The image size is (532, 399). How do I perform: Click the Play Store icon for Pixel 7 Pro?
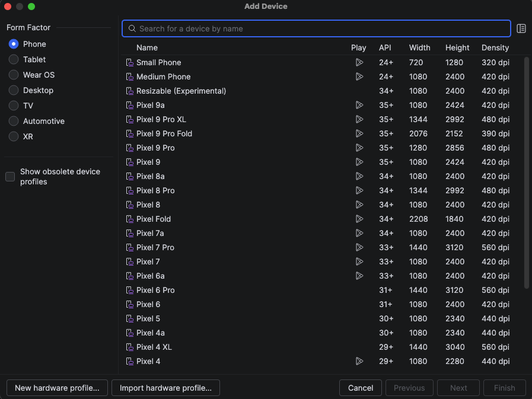tap(359, 247)
